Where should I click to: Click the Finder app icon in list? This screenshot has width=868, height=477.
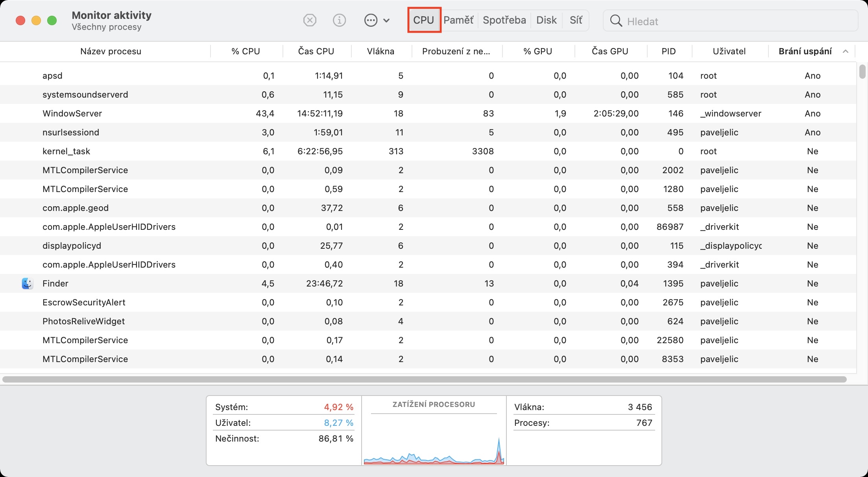[x=27, y=283]
